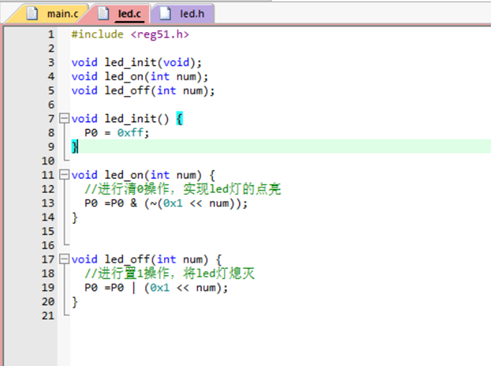
Task: Open the led.h tab
Action: [x=183, y=14]
